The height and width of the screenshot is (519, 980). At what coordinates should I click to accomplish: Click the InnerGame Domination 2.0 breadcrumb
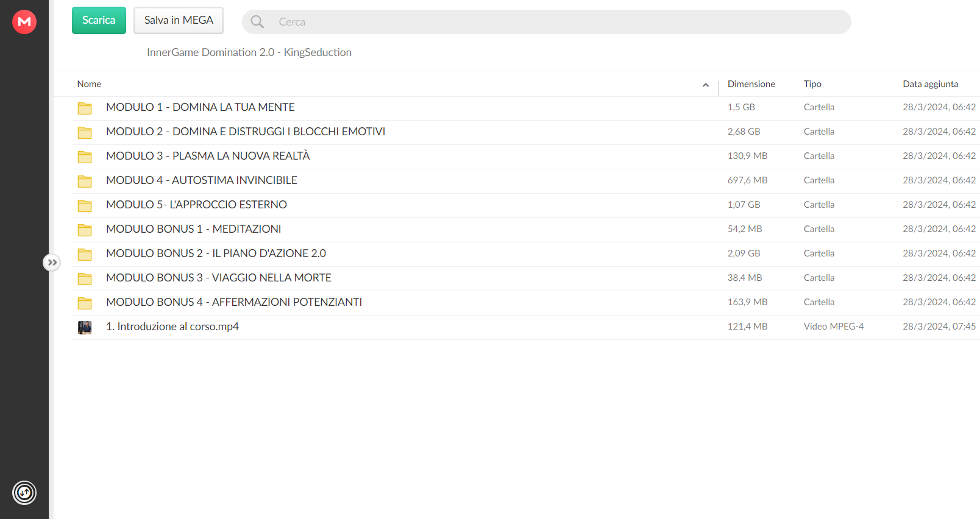point(249,52)
